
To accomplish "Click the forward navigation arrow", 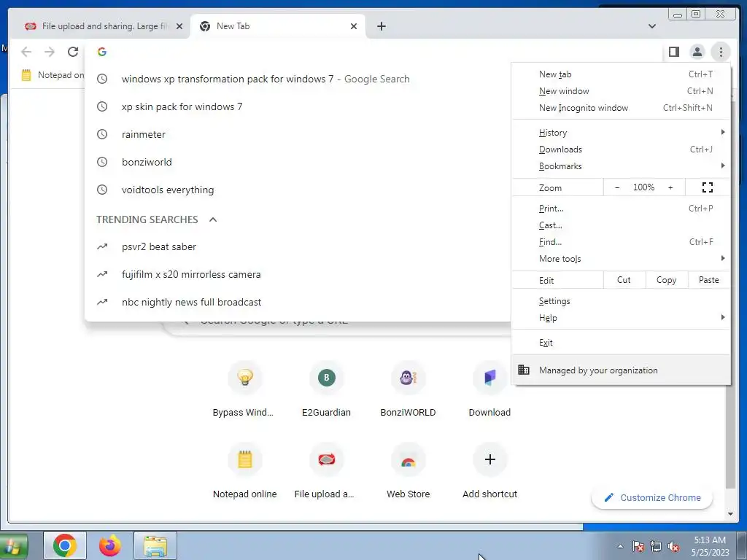I will click(50, 52).
